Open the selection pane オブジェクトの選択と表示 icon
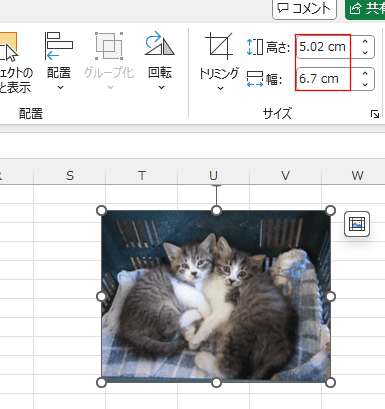 pos(8,46)
